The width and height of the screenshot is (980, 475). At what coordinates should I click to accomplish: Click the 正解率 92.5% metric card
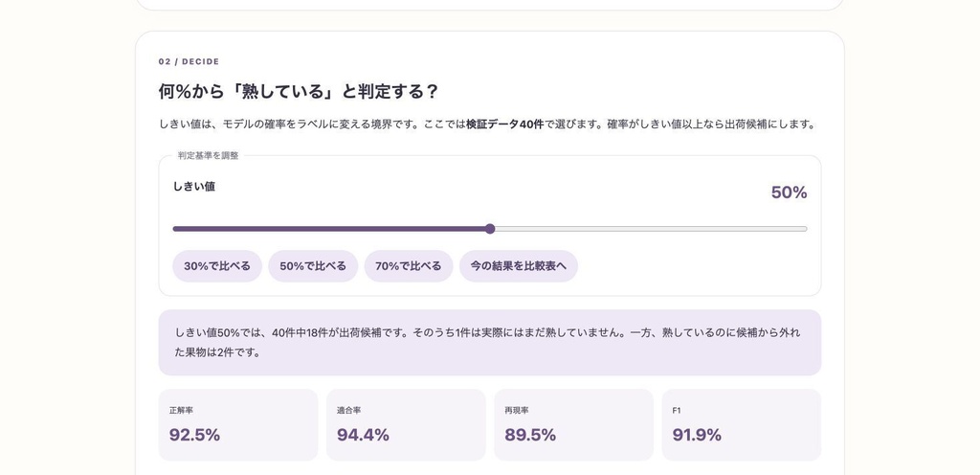238,425
